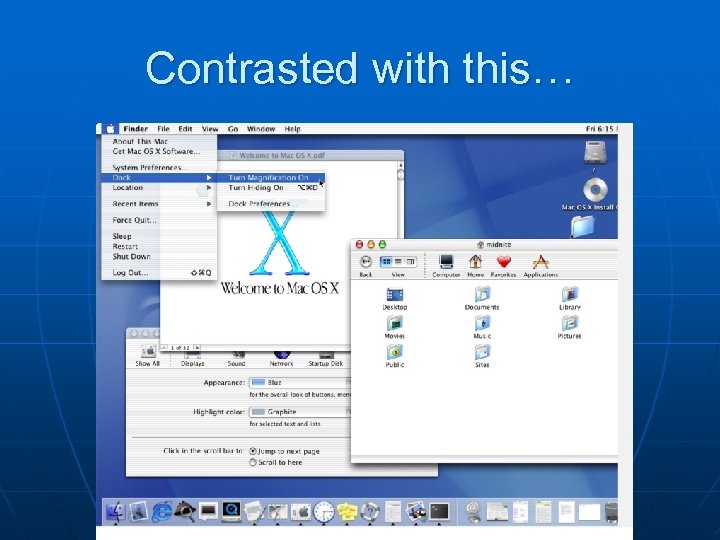Choose Shut Down from Apple menu

[159, 257]
